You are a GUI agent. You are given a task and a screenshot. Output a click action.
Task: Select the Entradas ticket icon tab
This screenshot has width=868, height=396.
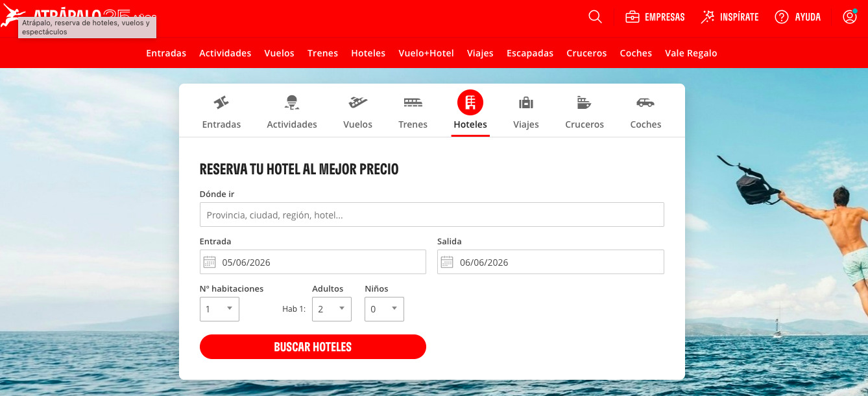click(x=221, y=102)
